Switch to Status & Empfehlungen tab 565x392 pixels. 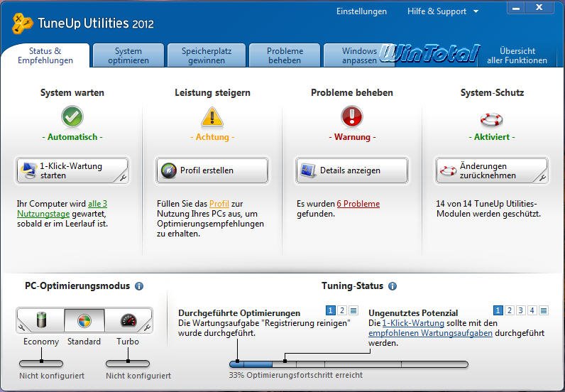(x=45, y=55)
